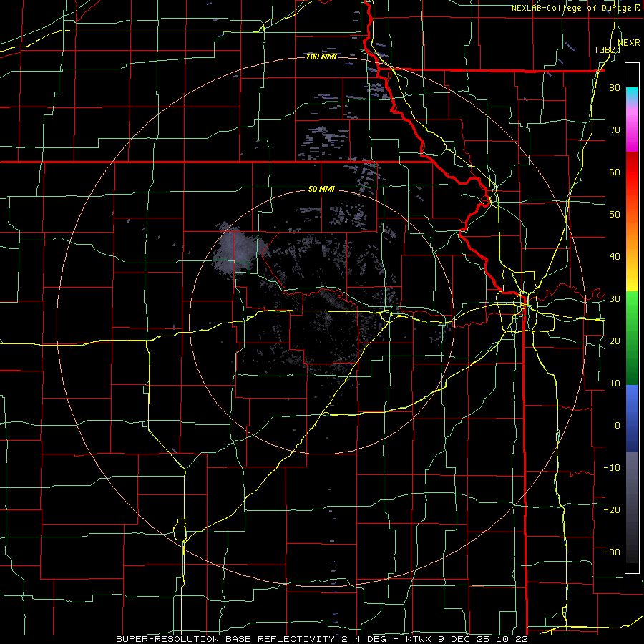This screenshot has width=644, height=644.
Task: Click the cyan band at the color scale top
Action: pyautogui.click(x=632, y=92)
